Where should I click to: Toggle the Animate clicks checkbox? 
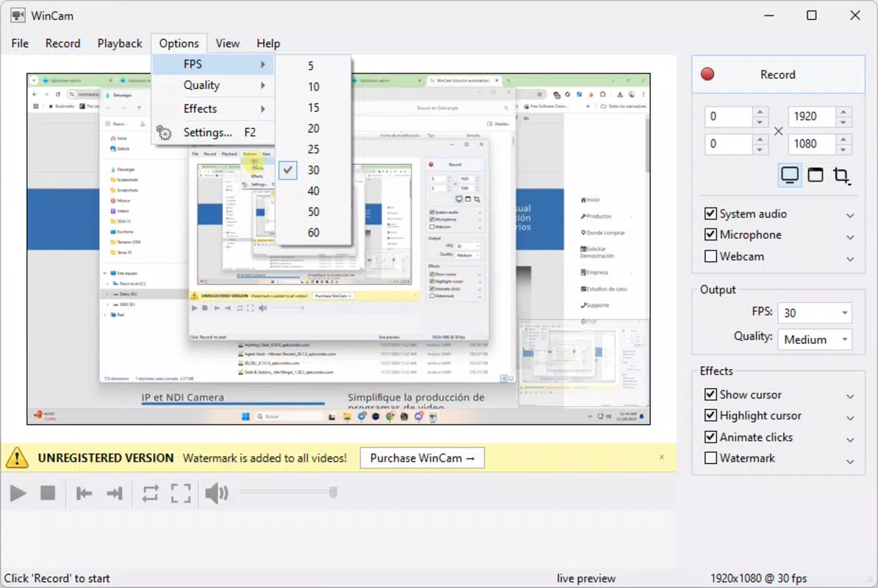click(710, 437)
